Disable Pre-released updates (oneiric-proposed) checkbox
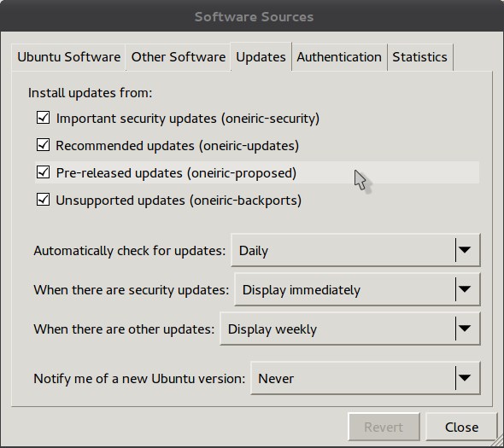 point(43,172)
